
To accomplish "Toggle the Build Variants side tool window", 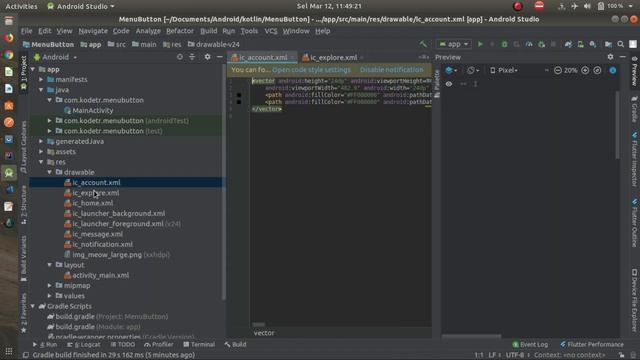I will pos(24,258).
